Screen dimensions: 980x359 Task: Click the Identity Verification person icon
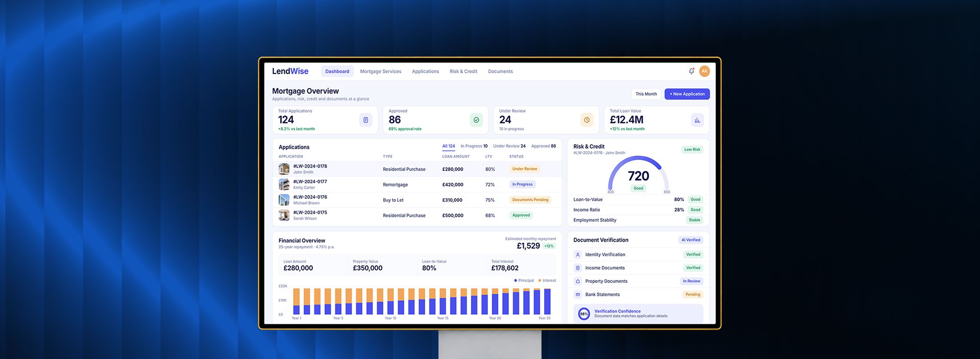(578, 254)
